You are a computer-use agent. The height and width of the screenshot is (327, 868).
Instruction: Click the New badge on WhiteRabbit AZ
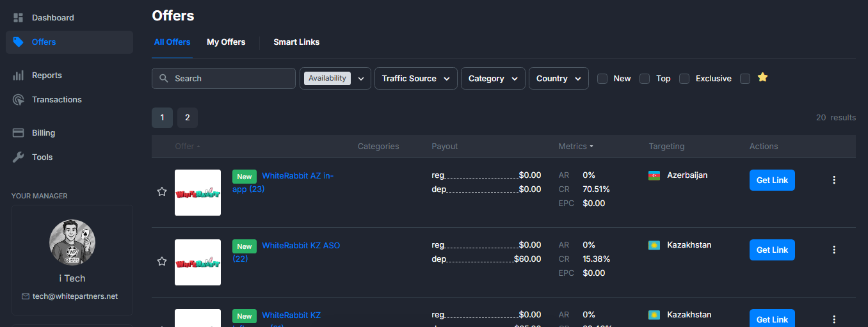pos(245,177)
